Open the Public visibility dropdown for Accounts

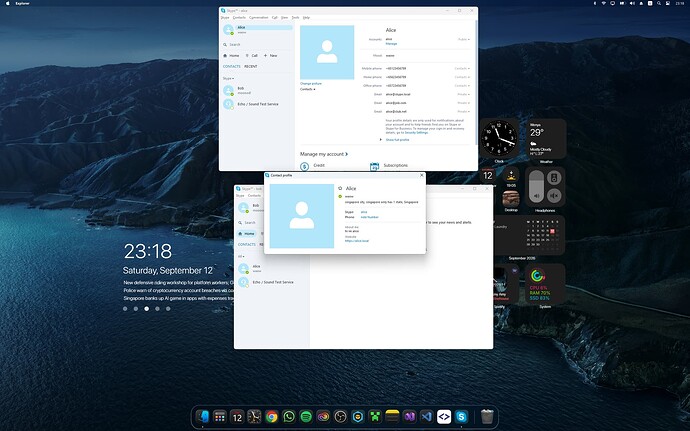463,39
